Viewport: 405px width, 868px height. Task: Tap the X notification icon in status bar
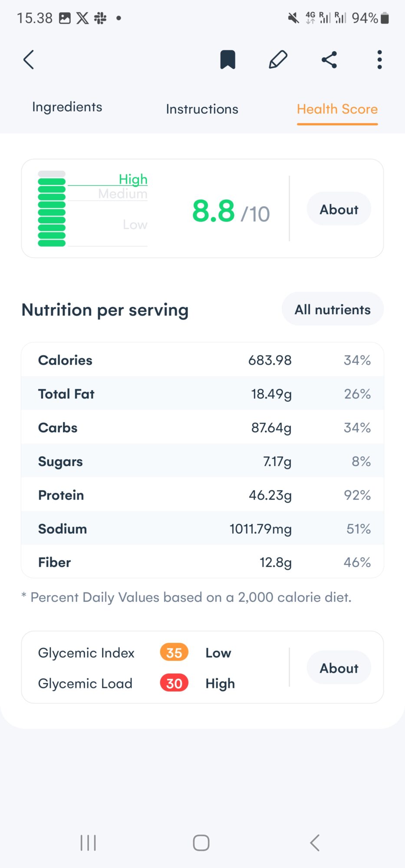coord(82,18)
